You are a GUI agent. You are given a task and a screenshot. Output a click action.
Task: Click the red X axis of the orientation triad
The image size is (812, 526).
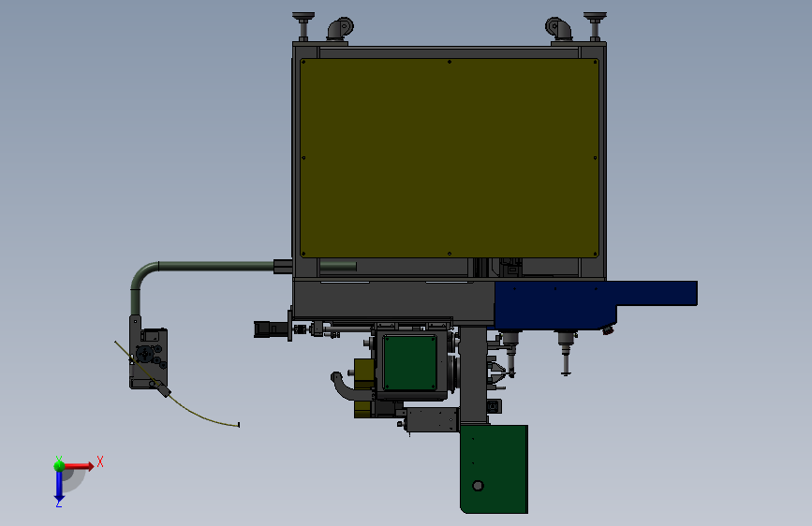79,466
